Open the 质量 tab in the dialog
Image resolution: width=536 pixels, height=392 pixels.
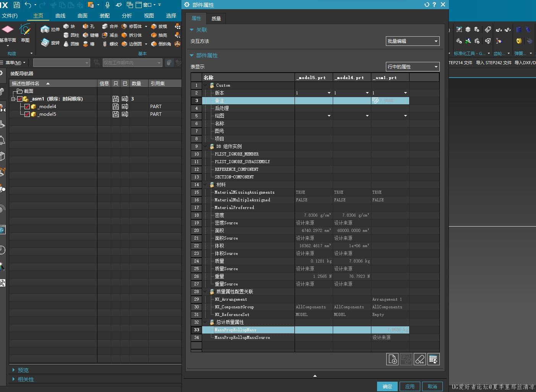[x=216, y=18]
